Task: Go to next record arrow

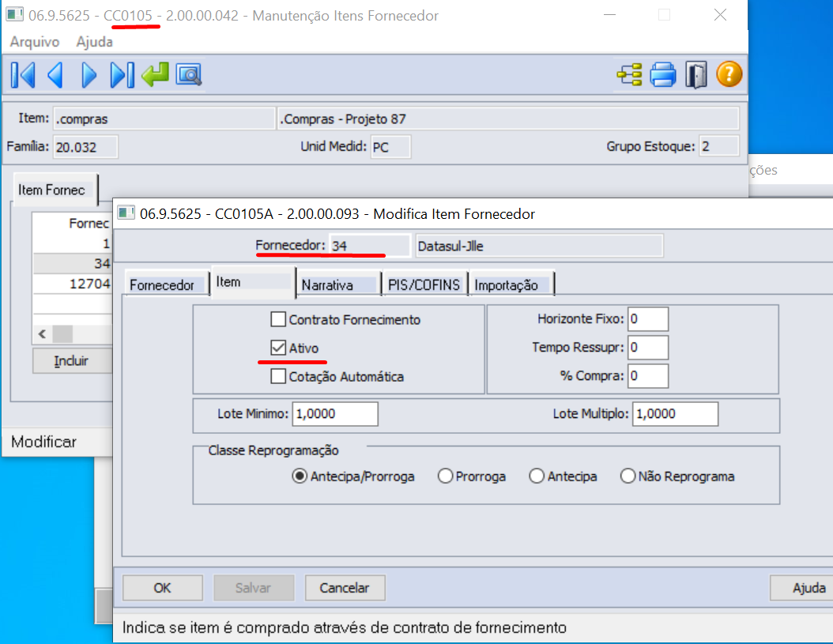Action: coord(89,75)
